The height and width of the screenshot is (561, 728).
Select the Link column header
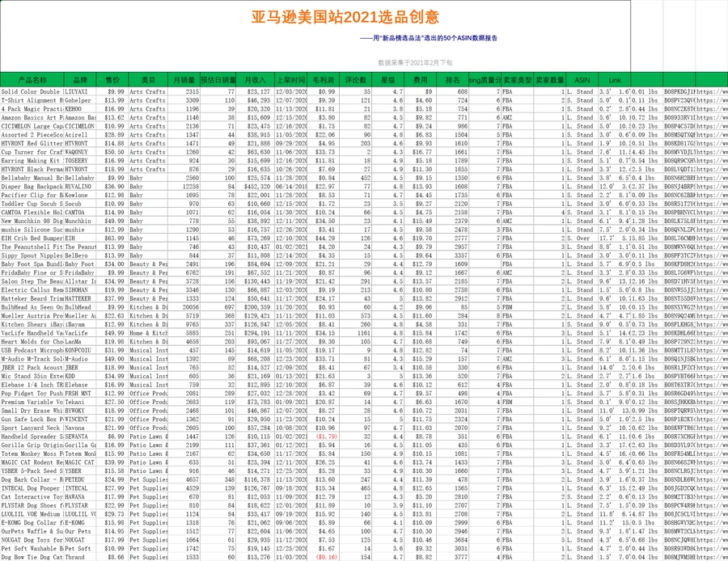(x=615, y=80)
